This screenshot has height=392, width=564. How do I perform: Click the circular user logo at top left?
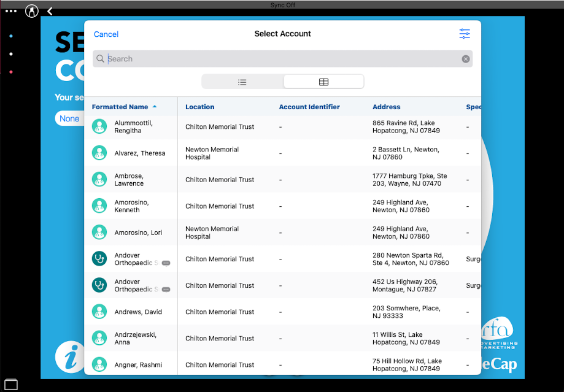tap(31, 11)
